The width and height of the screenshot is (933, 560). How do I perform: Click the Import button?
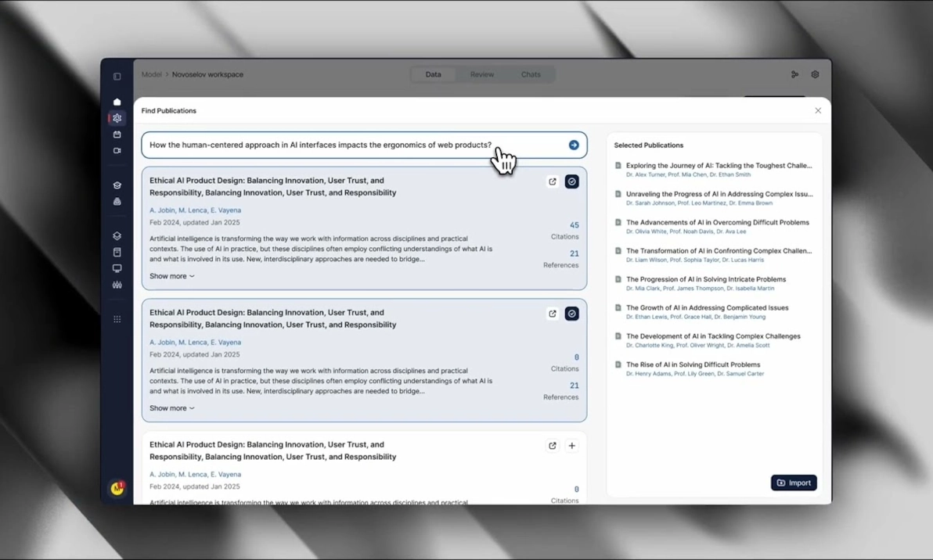point(794,483)
